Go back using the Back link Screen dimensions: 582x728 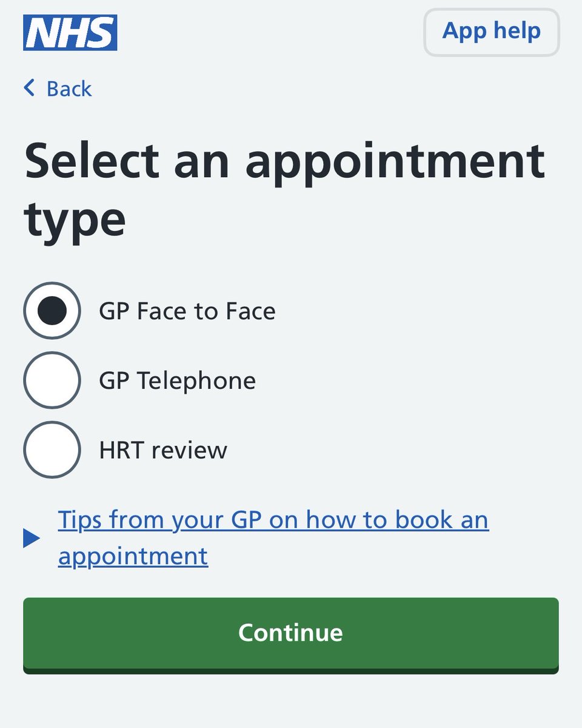(x=58, y=89)
